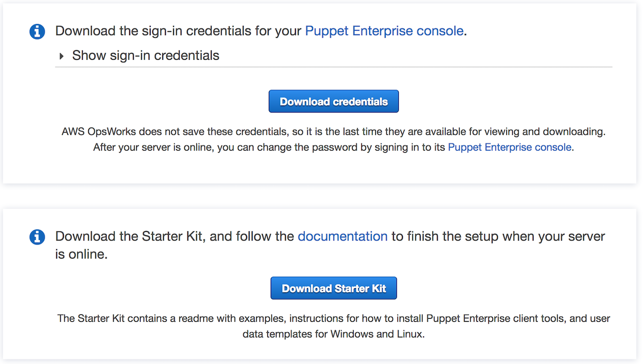Open Puppet Enterprise console link in password note

click(509, 147)
